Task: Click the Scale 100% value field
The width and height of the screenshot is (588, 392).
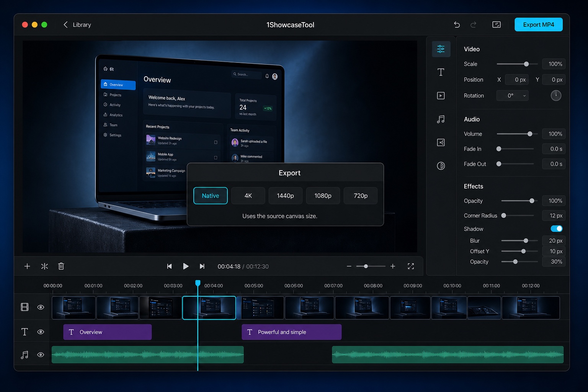Action: coord(554,64)
